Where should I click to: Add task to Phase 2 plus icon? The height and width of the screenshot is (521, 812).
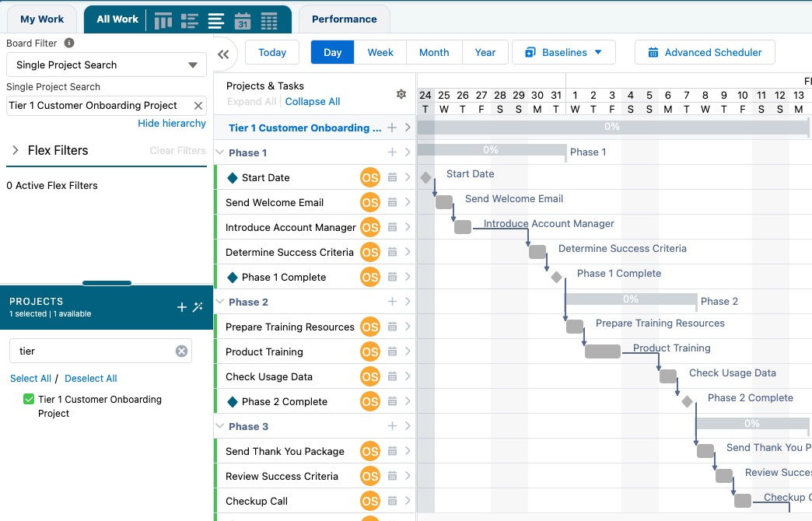(x=392, y=302)
